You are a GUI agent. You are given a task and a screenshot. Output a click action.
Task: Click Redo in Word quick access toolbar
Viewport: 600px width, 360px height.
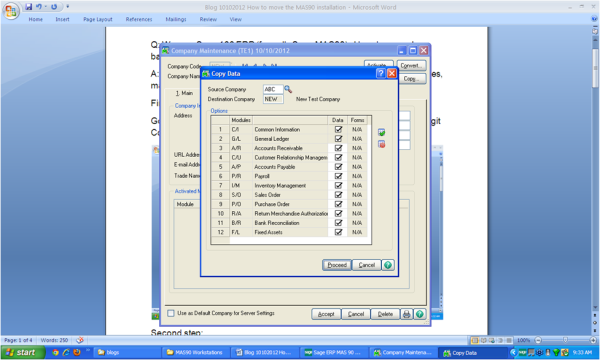54,7
